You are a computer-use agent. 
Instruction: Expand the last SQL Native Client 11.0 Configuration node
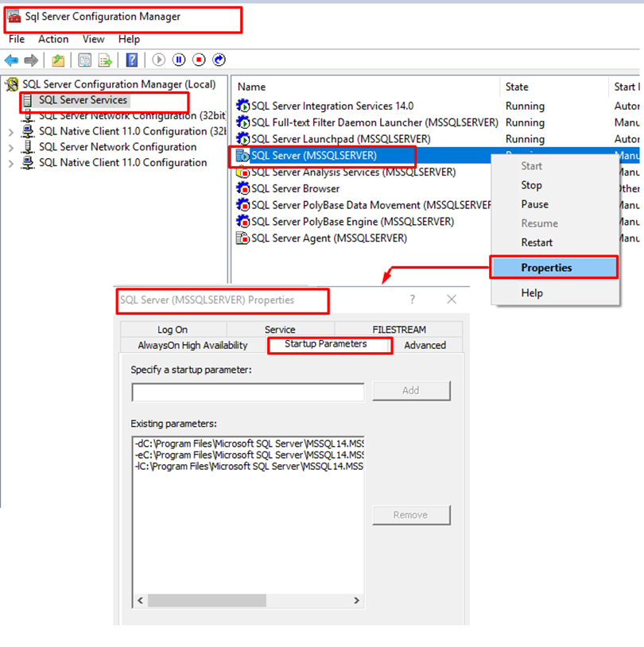[11, 164]
